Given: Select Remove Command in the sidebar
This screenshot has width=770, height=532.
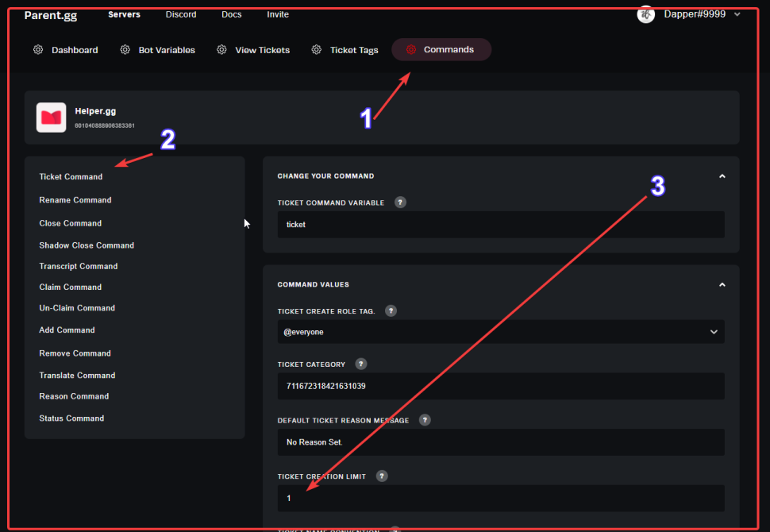Looking at the screenshot, I should [75, 353].
